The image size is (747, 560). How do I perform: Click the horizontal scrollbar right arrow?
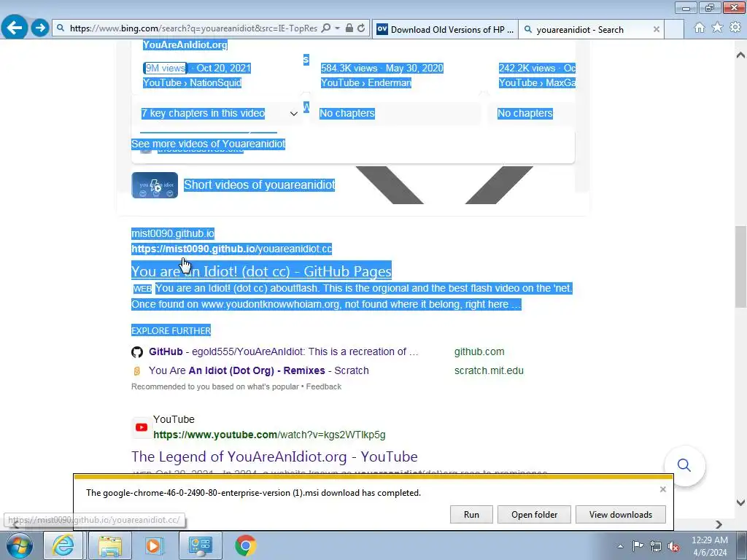(x=719, y=524)
